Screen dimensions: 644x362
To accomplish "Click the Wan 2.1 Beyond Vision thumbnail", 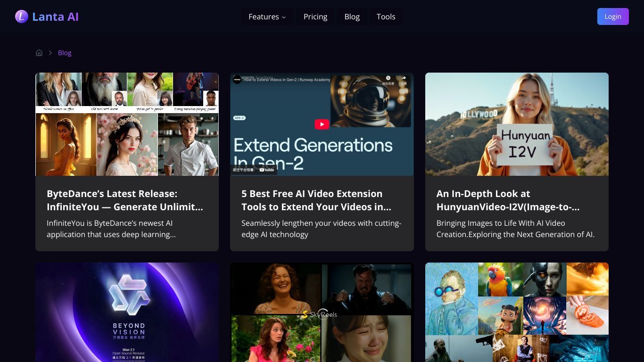I will [127, 312].
